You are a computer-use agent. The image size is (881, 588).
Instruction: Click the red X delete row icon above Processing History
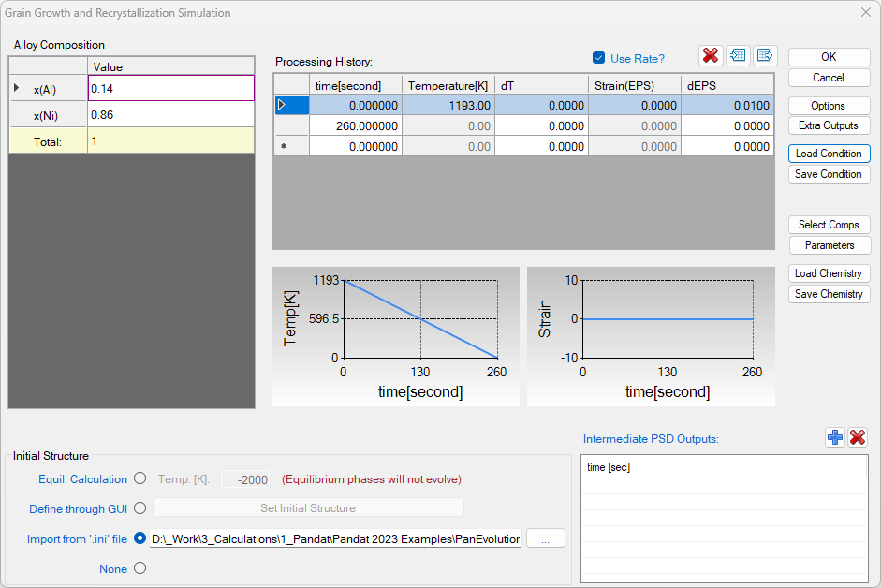pyautogui.click(x=711, y=55)
